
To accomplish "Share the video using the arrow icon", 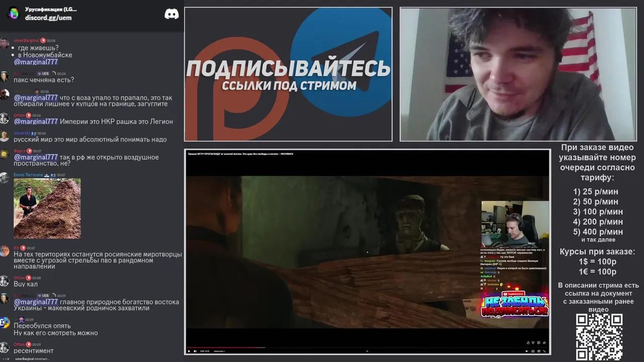I will coord(544,343).
